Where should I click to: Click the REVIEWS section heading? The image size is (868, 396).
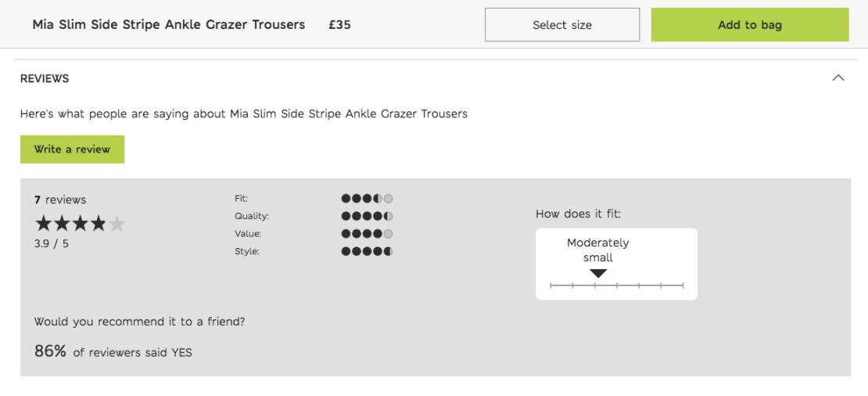(45, 78)
